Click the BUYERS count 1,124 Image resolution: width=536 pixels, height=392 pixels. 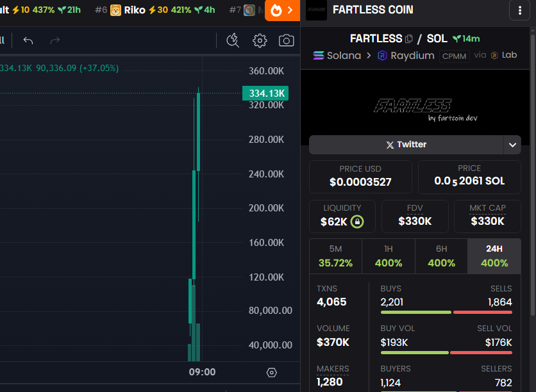pyautogui.click(x=390, y=383)
